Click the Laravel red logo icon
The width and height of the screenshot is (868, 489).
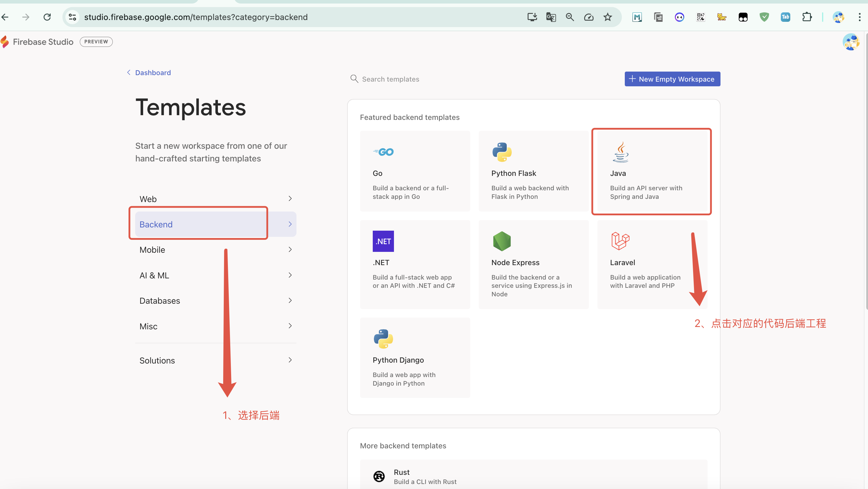[x=620, y=241]
